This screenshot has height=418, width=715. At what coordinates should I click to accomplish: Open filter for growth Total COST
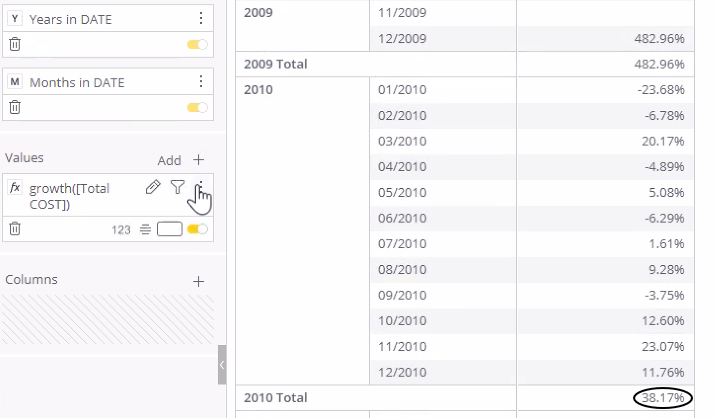click(177, 187)
